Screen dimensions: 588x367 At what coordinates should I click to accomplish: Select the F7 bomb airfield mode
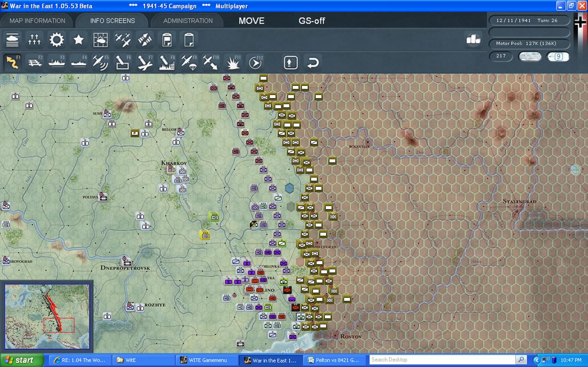coord(145,62)
